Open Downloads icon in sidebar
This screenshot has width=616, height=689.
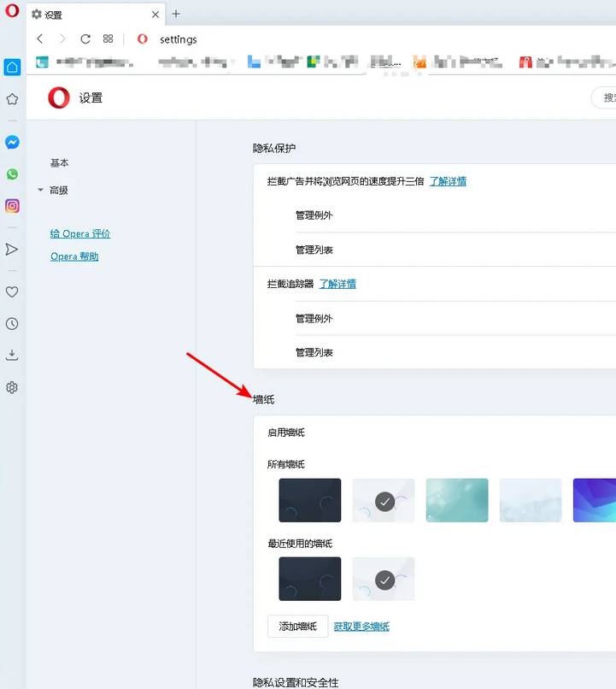coord(12,355)
